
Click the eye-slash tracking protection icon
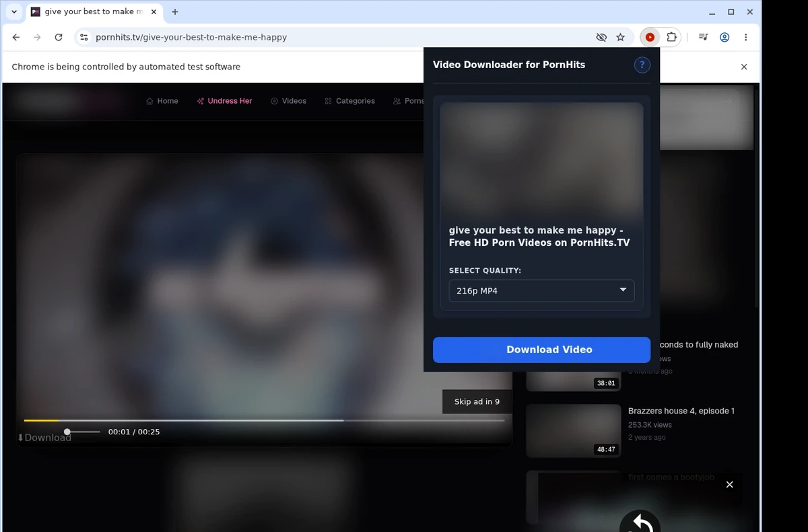click(x=601, y=38)
